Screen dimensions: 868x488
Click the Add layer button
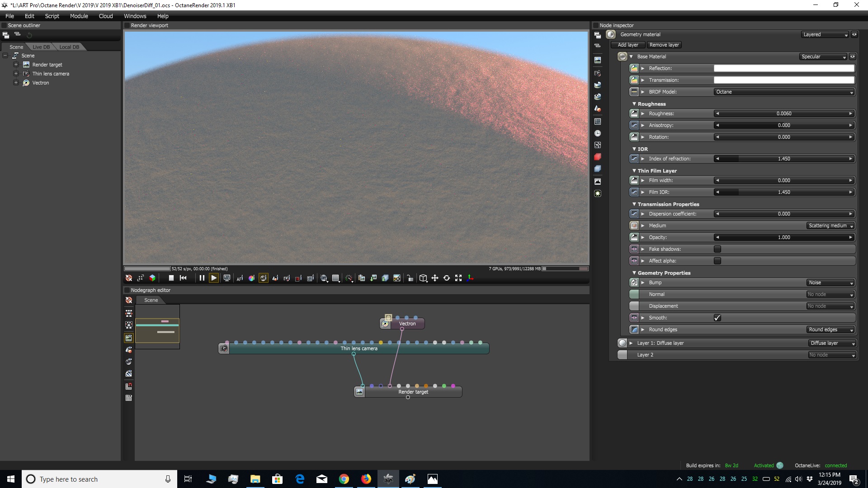pyautogui.click(x=628, y=45)
